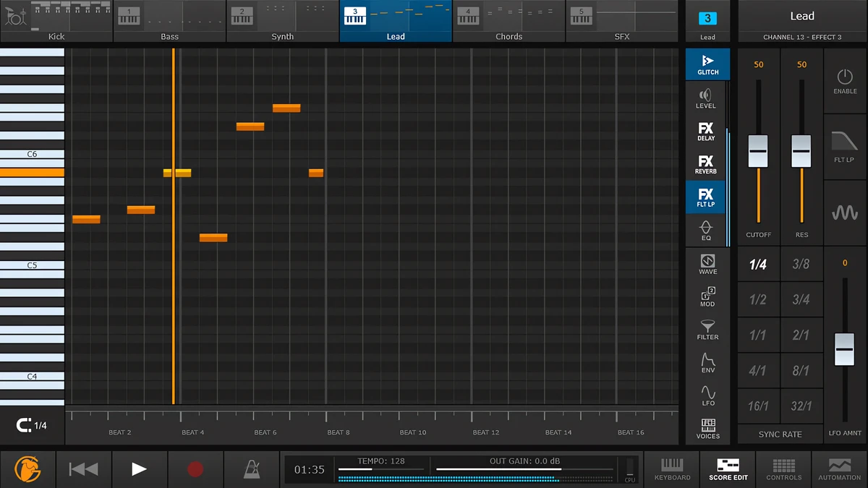This screenshot has height=488, width=868.
Task: Switch to the Chords track tab
Action: (x=509, y=21)
